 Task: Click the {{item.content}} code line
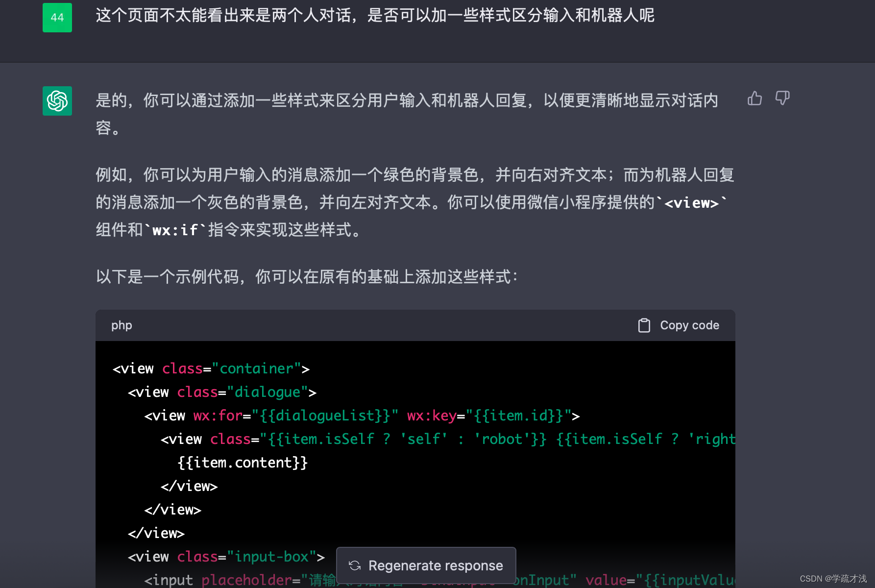pyautogui.click(x=243, y=463)
